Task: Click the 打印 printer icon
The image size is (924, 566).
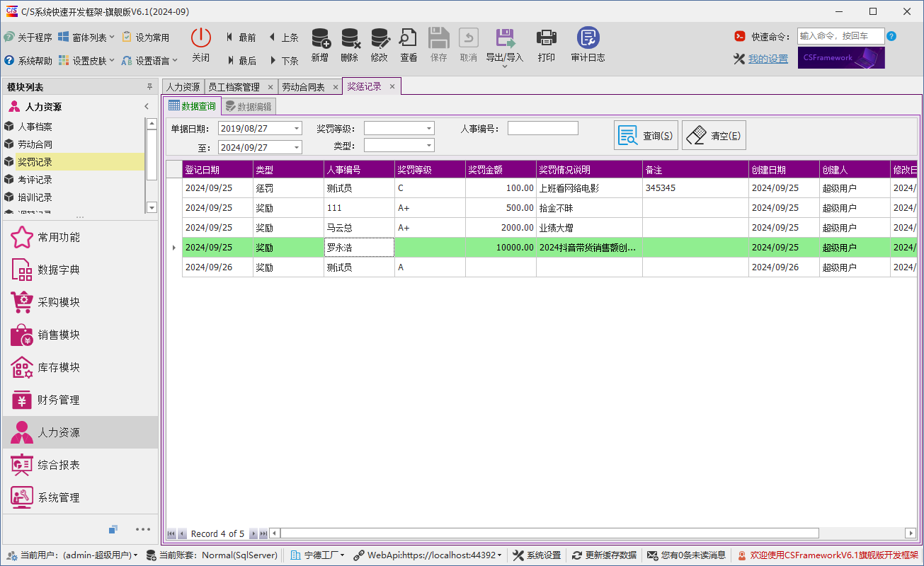Action: pyautogui.click(x=547, y=39)
